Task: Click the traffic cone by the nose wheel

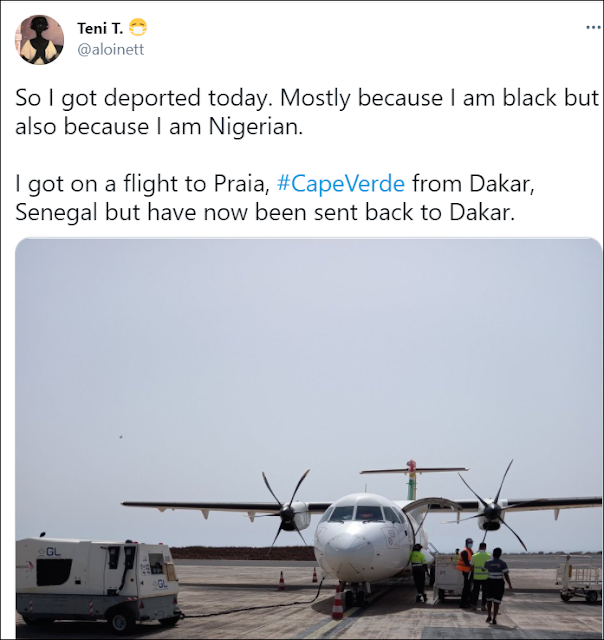Action: 338,602
